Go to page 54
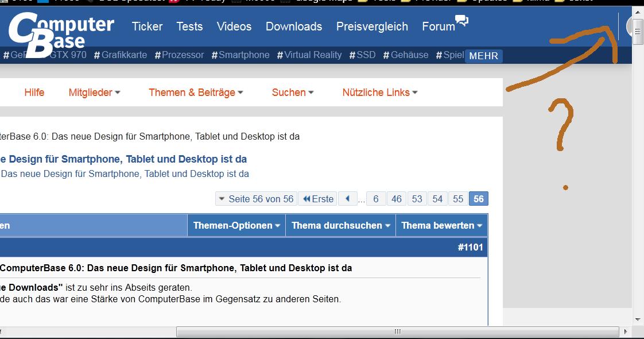644x339 pixels. (437, 199)
